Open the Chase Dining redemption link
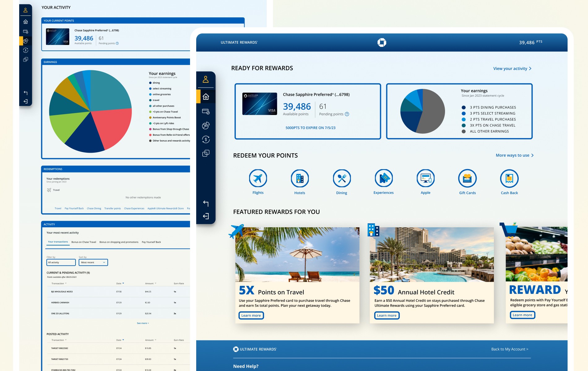This screenshot has height=371, width=588. pyautogui.click(x=94, y=208)
